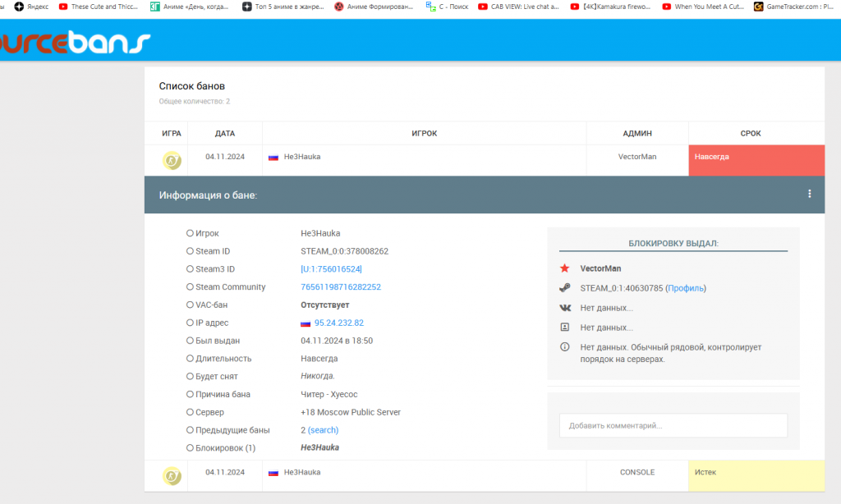Viewport: 841px width, 504px height.
Task: Click IP address 95.24.232.82 link
Action: point(338,323)
